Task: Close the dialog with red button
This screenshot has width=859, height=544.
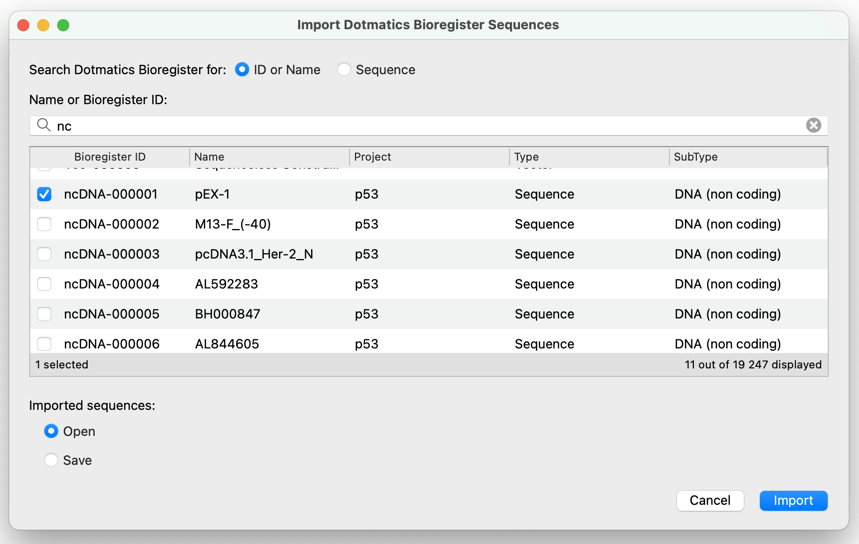Action: pos(23,25)
